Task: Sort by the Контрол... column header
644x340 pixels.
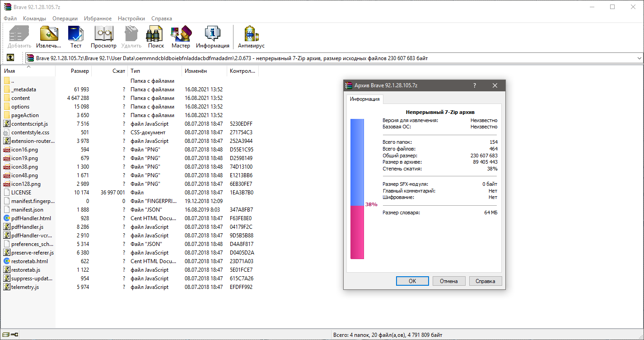Action: click(243, 71)
